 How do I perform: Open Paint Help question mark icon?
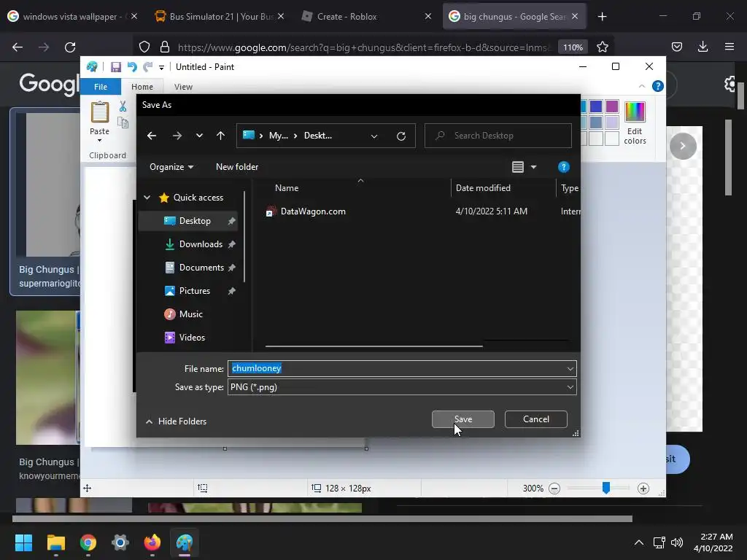[x=658, y=86]
